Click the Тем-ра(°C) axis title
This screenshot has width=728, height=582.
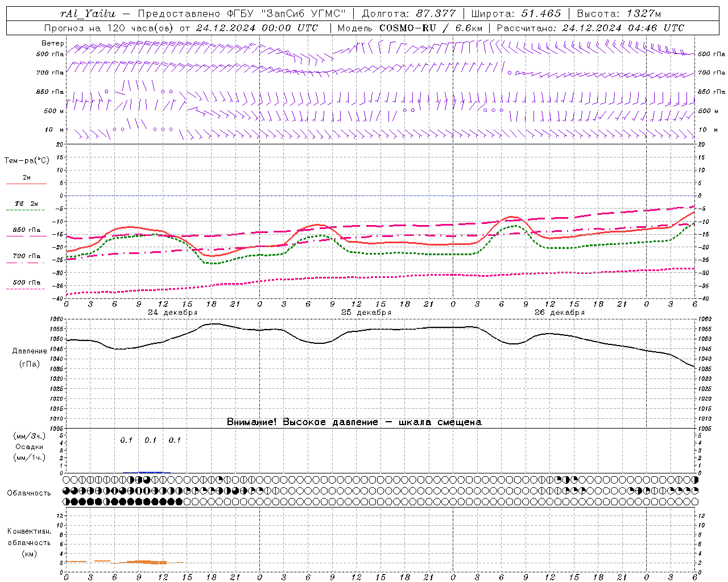pos(27,160)
